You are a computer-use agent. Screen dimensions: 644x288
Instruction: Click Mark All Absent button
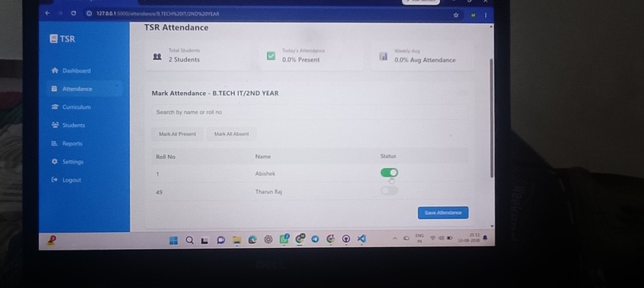(232, 134)
